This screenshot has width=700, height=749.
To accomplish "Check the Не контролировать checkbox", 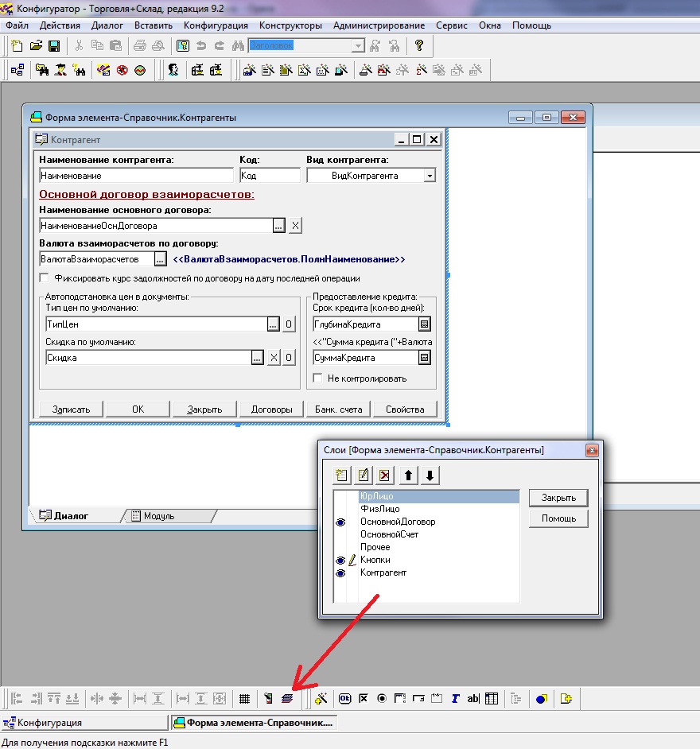I will (317, 378).
